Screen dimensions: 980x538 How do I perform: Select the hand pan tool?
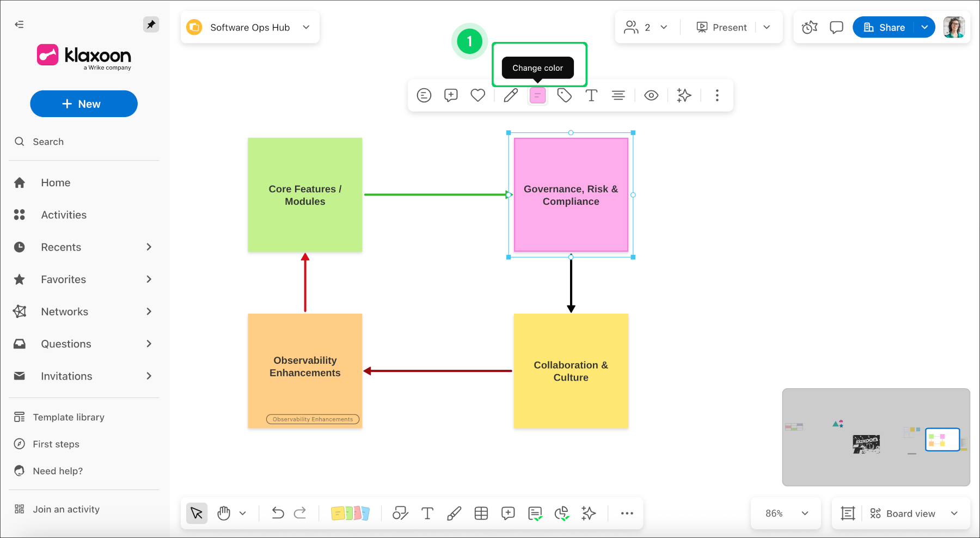[224, 513]
